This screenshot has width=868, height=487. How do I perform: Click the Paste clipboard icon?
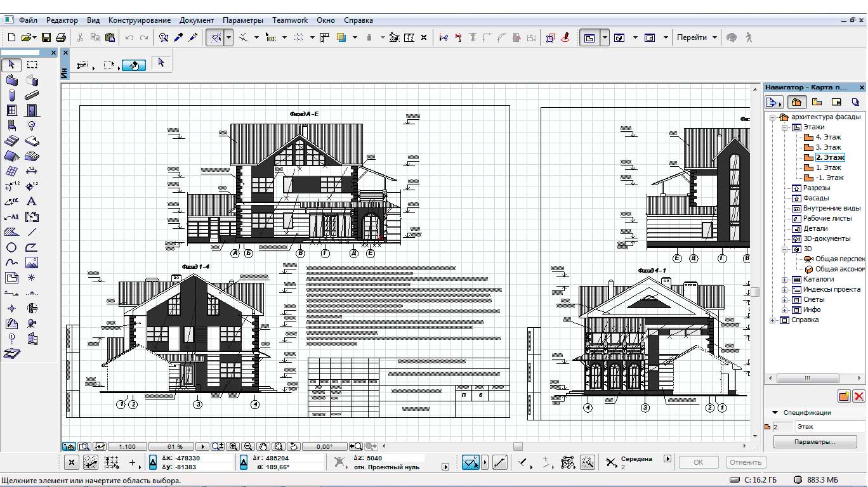(110, 37)
